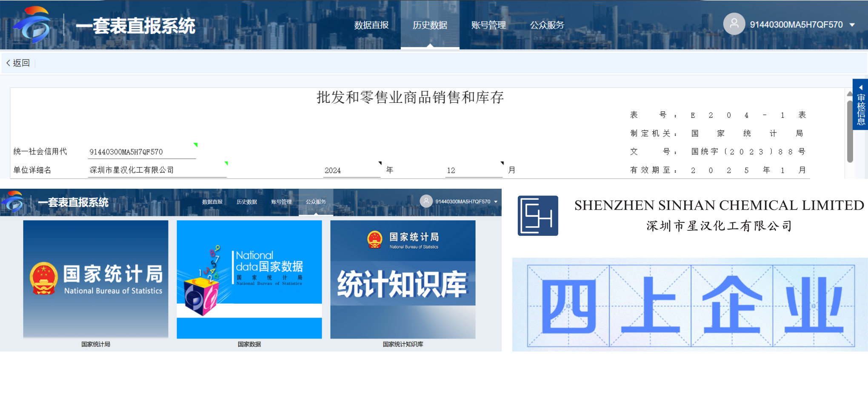Go back using the 返回 link
The image size is (868, 408).
[x=21, y=63]
